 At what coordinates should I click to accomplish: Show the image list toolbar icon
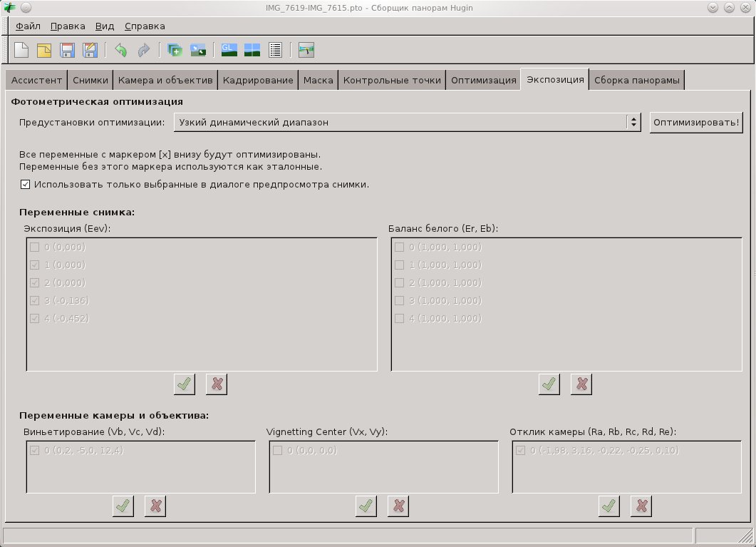276,50
